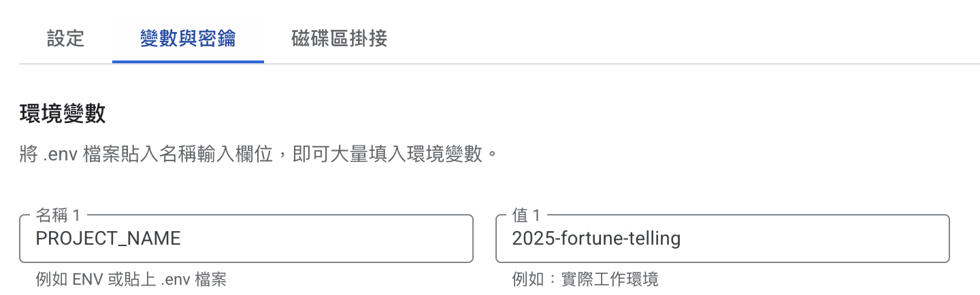This screenshot has width=980, height=295.
Task: Focus the 值 1 input field
Action: click(x=723, y=239)
